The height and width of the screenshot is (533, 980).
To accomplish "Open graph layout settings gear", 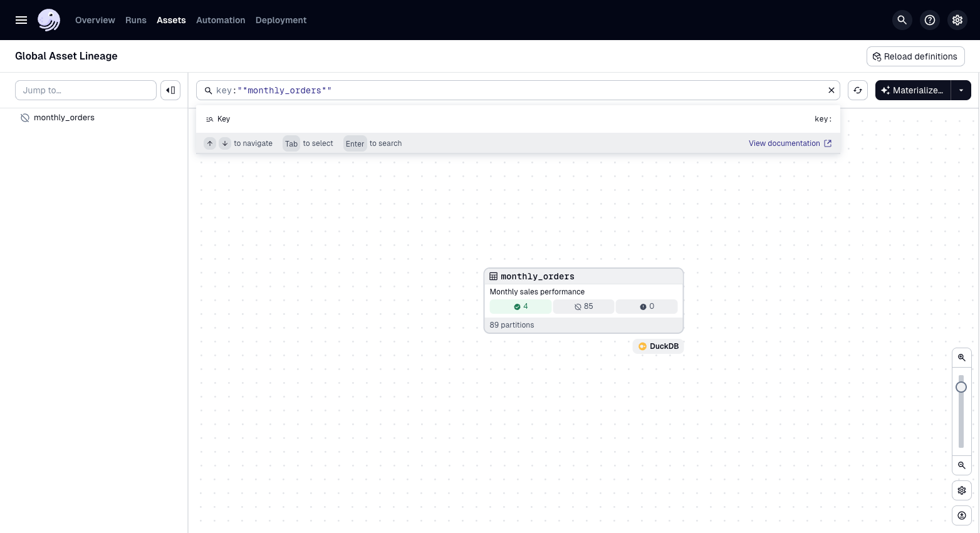I will point(961,490).
